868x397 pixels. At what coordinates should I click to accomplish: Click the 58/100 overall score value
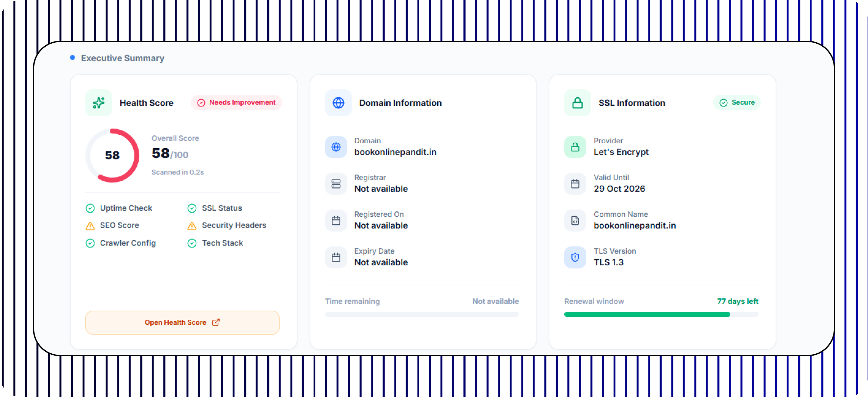click(170, 154)
